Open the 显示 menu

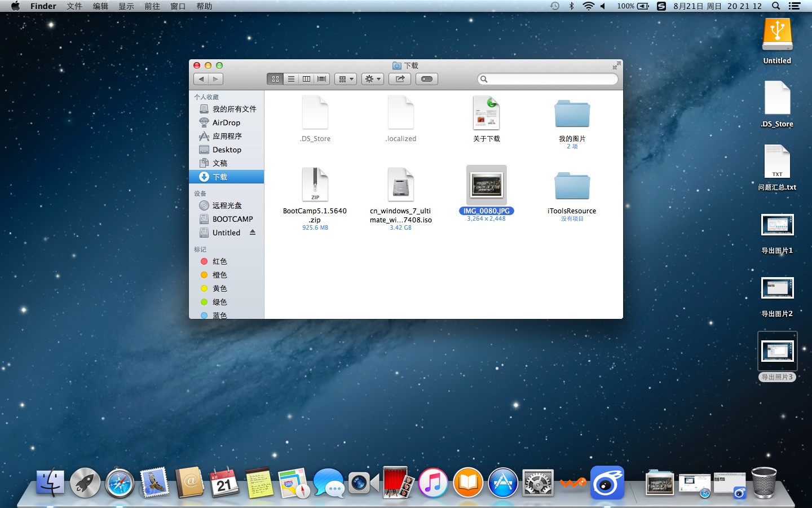pos(126,6)
